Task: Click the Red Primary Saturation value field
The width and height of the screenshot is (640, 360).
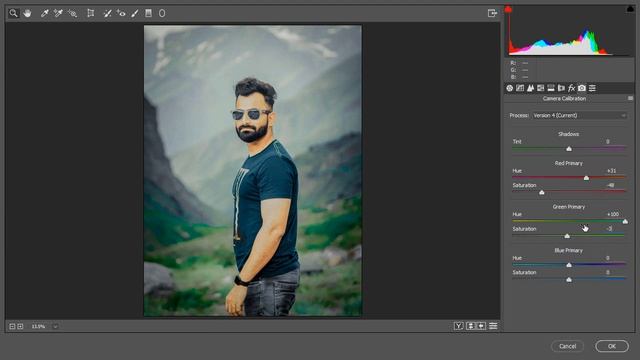Action: [610, 185]
